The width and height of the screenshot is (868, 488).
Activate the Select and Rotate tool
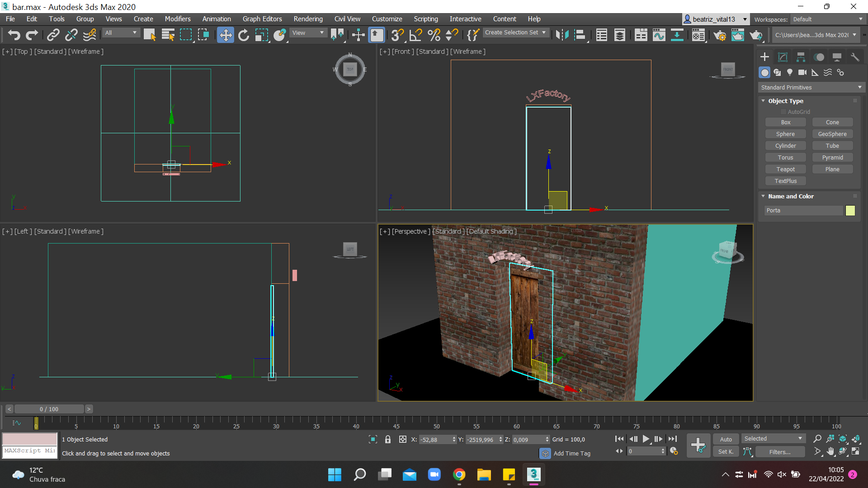pos(244,35)
